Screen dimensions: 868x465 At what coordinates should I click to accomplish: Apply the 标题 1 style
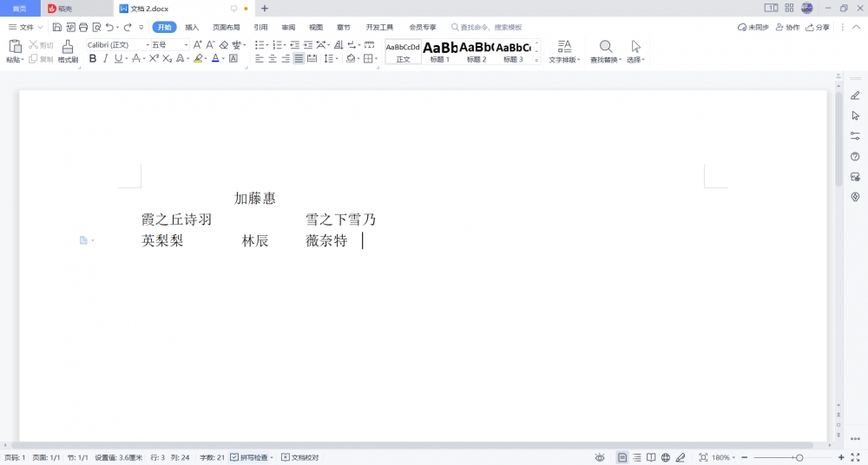point(440,51)
